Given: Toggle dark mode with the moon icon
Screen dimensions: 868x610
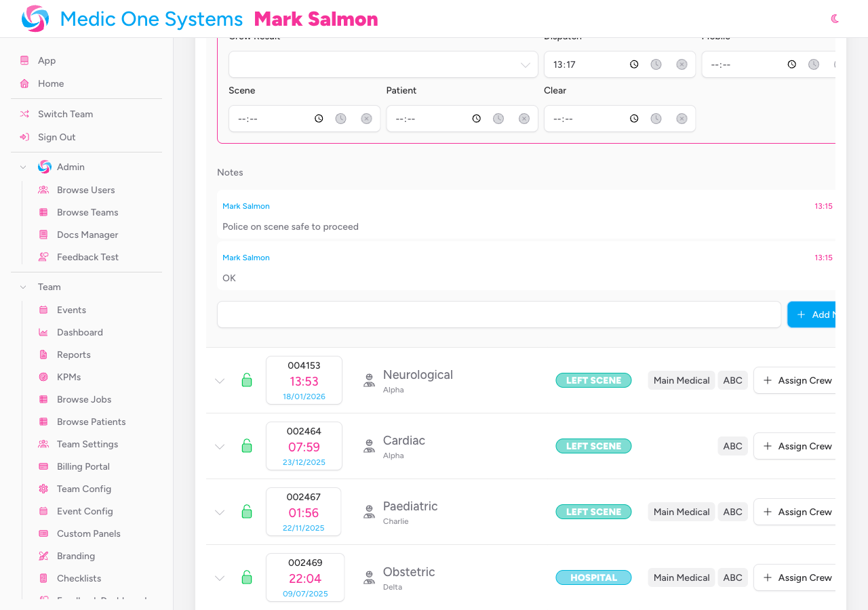Looking at the screenshot, I should 835,18.
